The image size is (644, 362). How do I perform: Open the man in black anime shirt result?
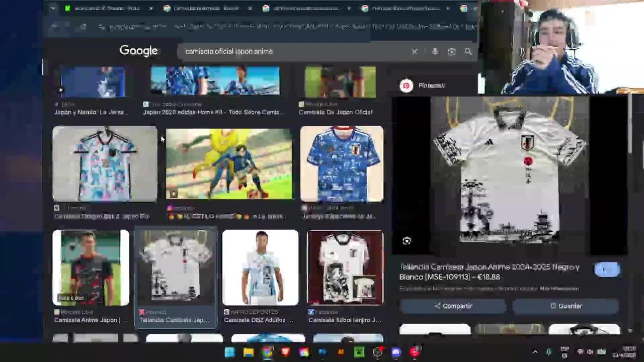(91, 267)
